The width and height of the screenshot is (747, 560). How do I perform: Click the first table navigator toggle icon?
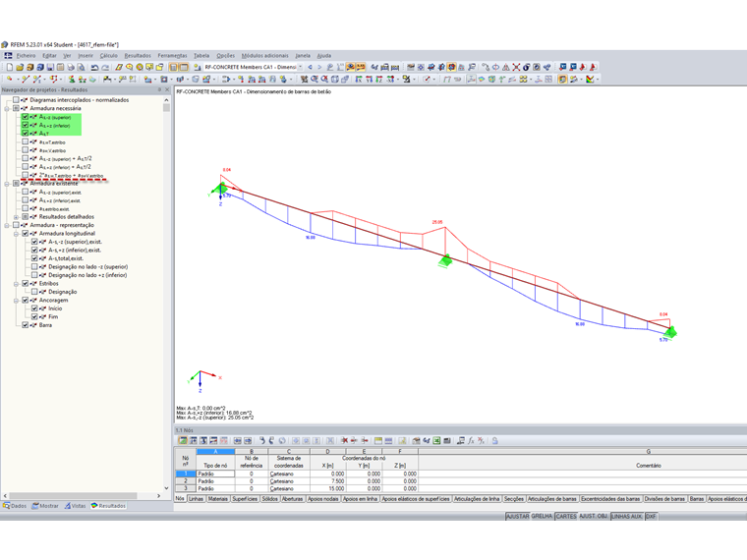click(x=173, y=67)
